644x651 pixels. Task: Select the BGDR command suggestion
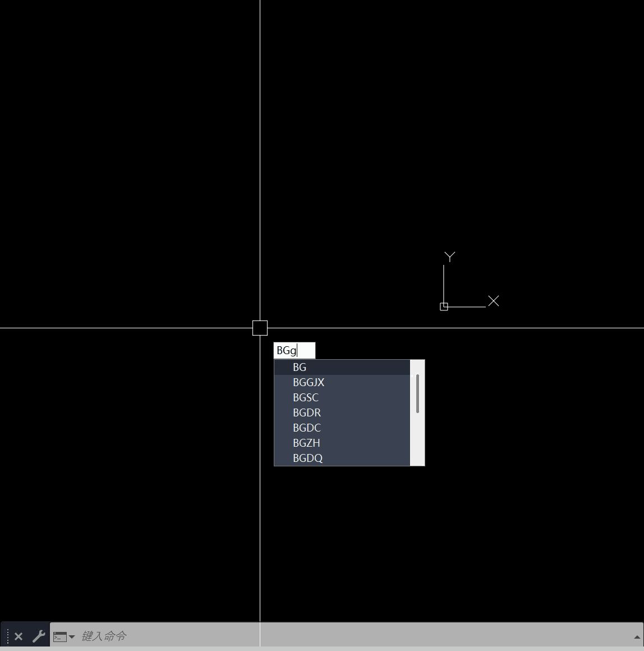307,412
